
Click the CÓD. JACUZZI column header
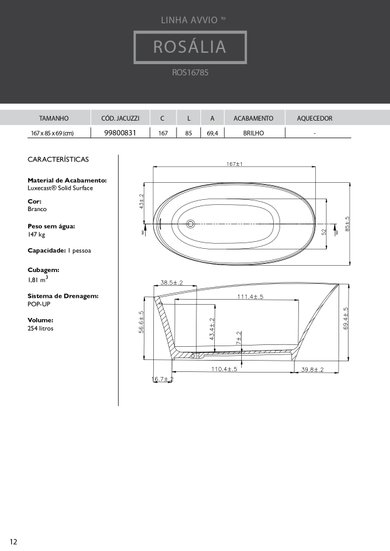[120, 118]
